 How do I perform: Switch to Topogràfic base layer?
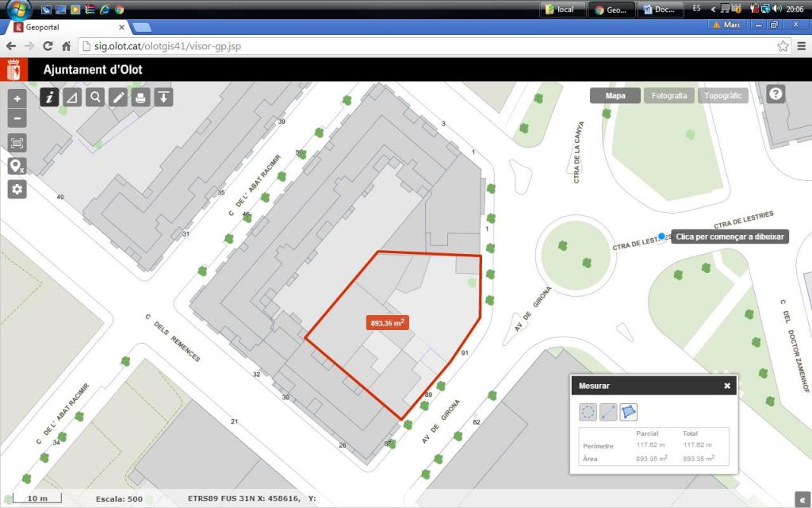[723, 96]
